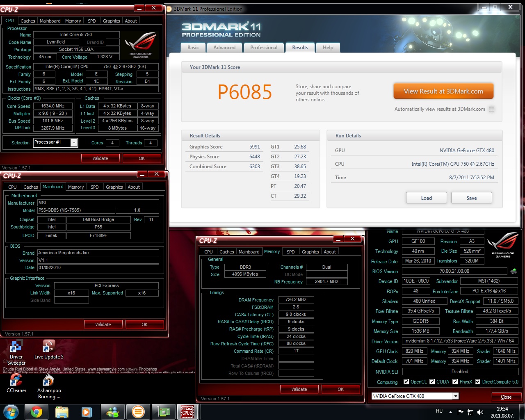This screenshot has width=525, height=420.
Task: Click the ROG logo in GPU-Z window
Action: coord(503,245)
